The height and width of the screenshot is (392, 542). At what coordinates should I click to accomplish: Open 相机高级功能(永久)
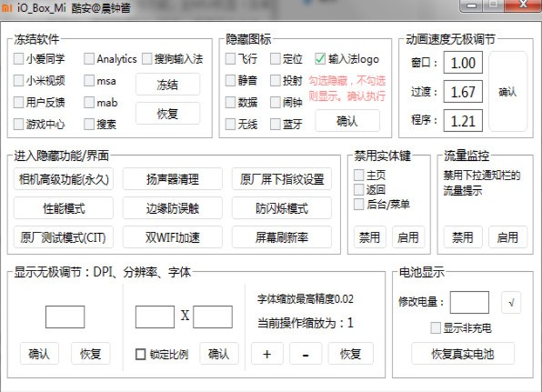(x=64, y=179)
